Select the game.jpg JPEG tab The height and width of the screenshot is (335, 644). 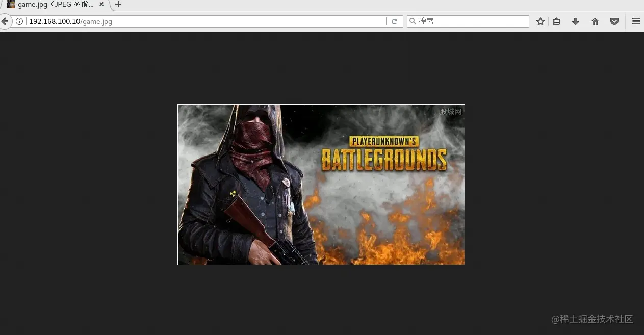[x=55, y=5]
